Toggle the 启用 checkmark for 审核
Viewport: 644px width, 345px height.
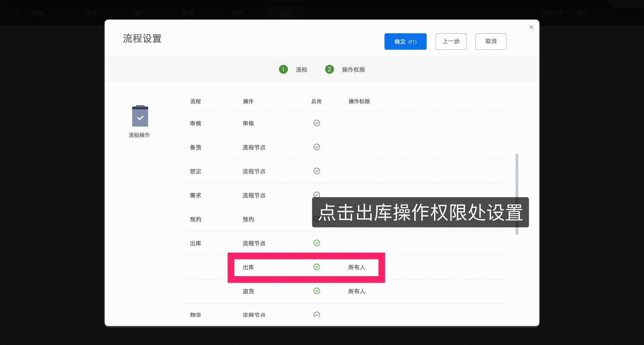pyautogui.click(x=317, y=123)
